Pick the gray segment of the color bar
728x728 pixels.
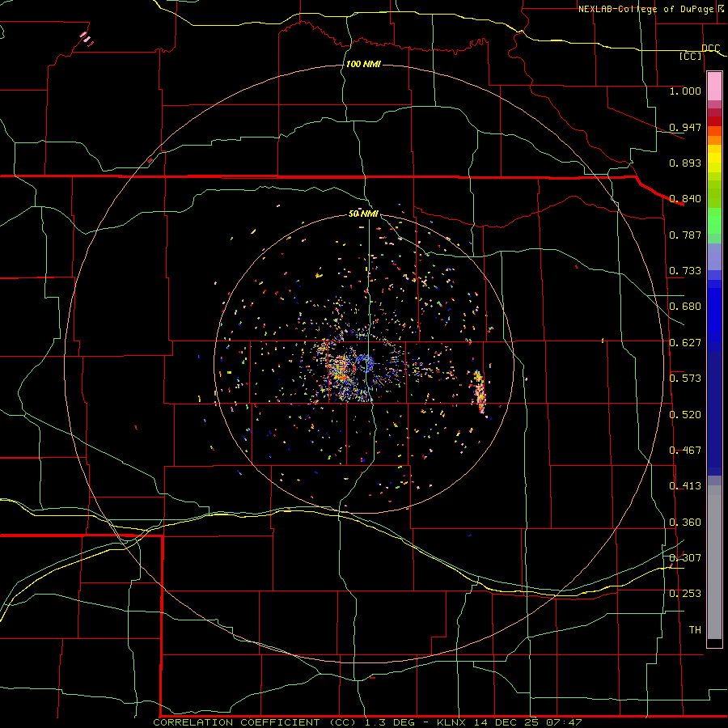pyautogui.click(x=714, y=562)
